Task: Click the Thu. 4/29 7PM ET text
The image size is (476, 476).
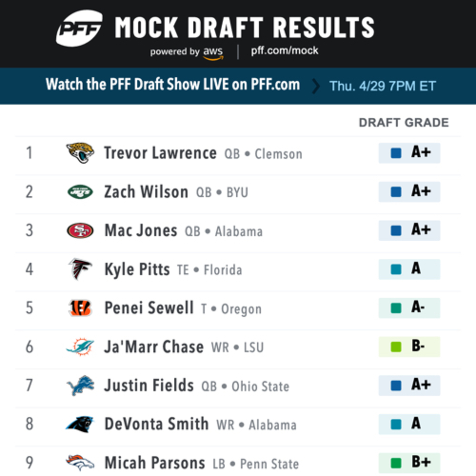Action: point(383,86)
